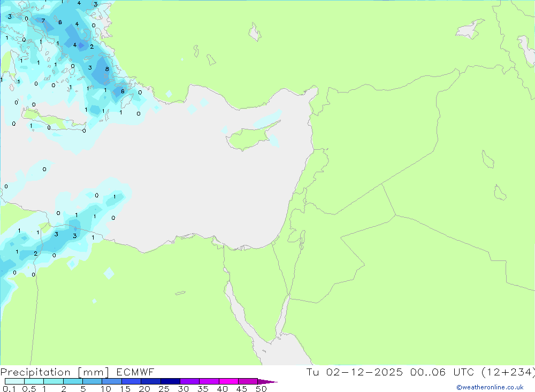Click the legend label '25'
Image resolution: width=535 pixels, height=392 pixels.
[164, 389]
